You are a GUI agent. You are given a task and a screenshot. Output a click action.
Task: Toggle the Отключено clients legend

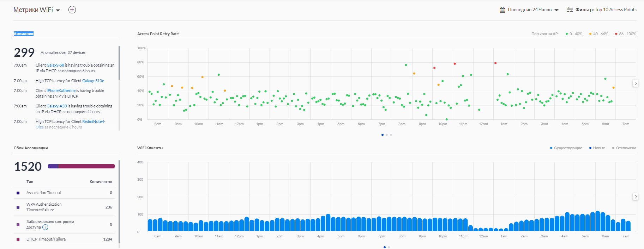pyautogui.click(x=624, y=148)
